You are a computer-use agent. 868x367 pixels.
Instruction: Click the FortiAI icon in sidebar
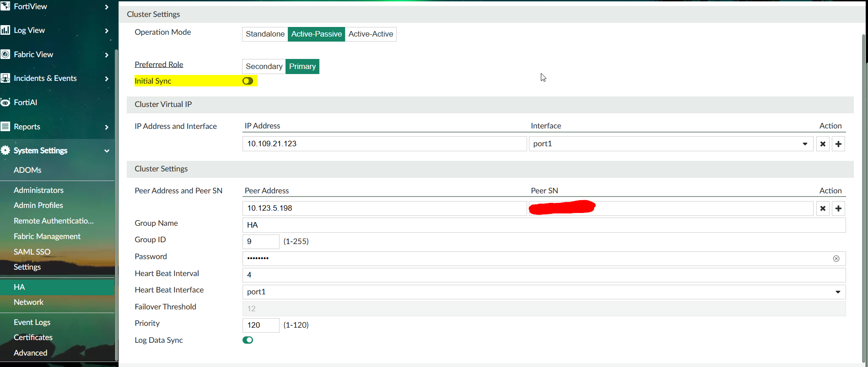tap(5, 102)
